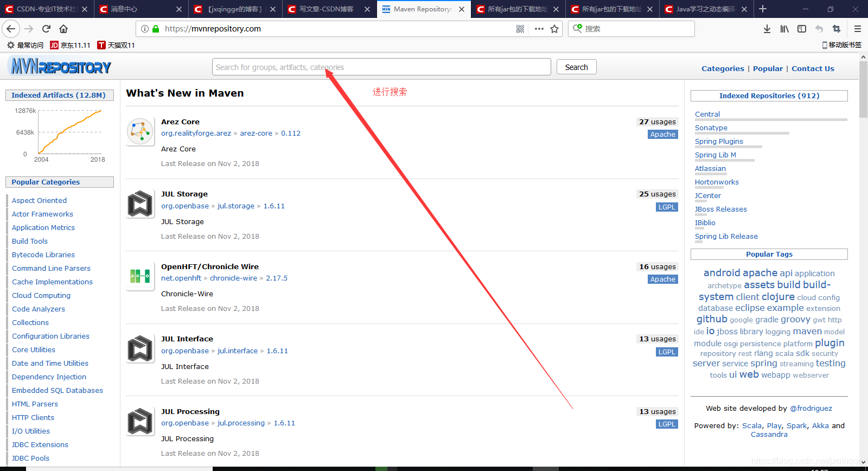
Task: Open the library bookshelf icon
Action: pos(784,29)
